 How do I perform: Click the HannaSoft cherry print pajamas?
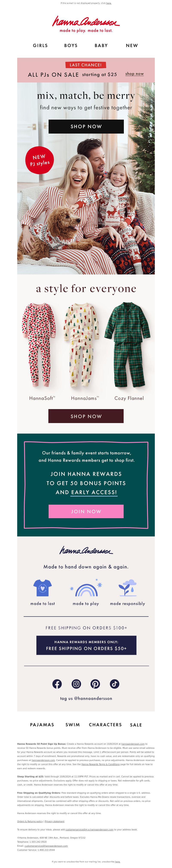(39, 345)
